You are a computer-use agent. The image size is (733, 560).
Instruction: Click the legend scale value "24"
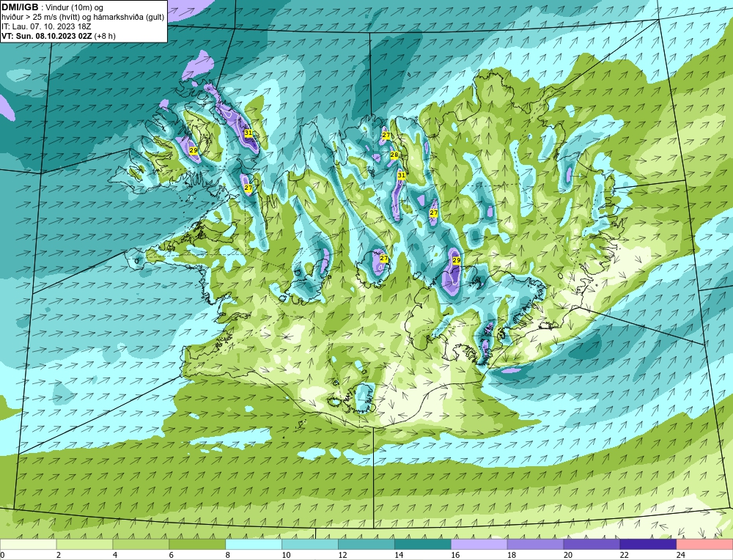[681, 556]
